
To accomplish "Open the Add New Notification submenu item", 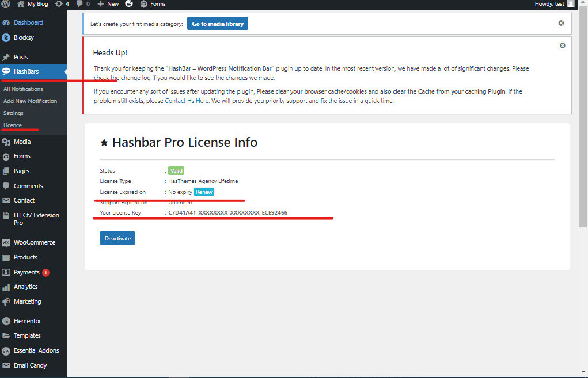I will [x=31, y=101].
